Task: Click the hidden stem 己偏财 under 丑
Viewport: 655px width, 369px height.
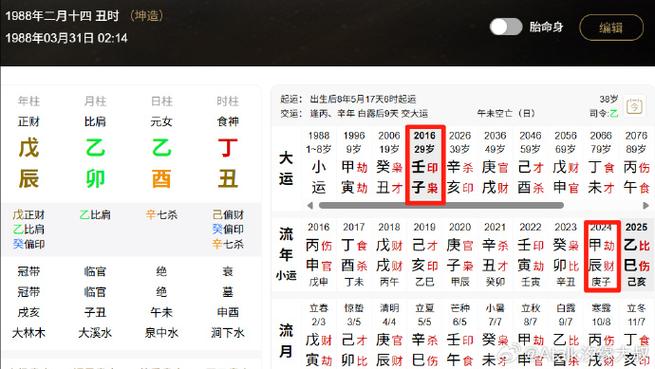Action: [x=228, y=215]
